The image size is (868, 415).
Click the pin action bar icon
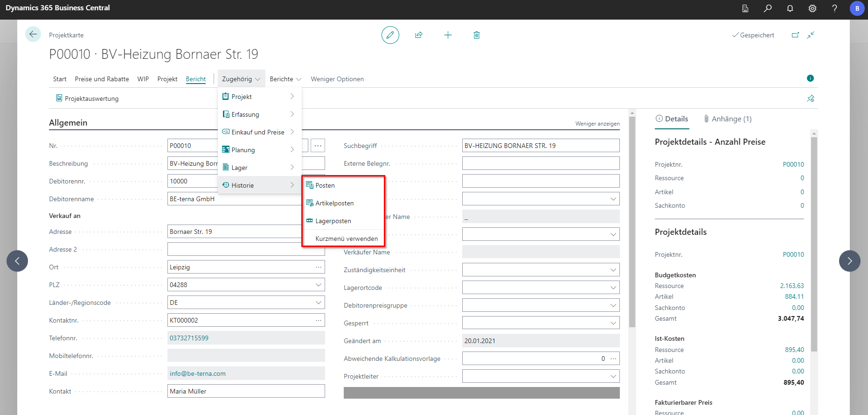810,98
